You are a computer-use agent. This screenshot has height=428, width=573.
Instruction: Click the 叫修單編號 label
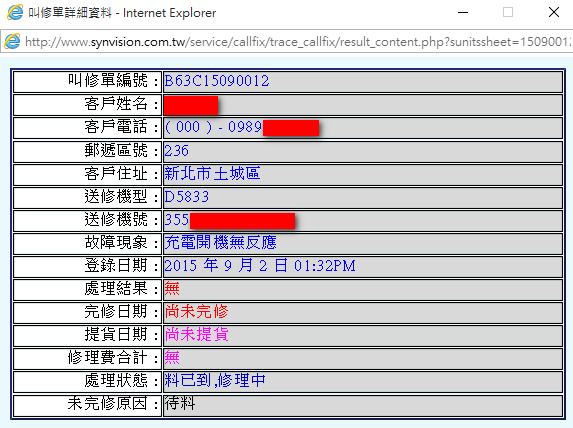(x=114, y=81)
